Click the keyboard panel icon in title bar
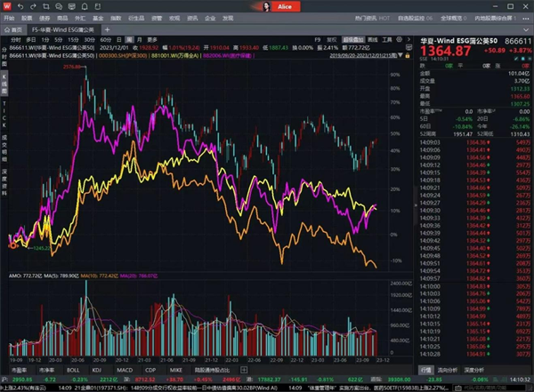This screenshot has height=392, width=534. [x=71, y=6]
